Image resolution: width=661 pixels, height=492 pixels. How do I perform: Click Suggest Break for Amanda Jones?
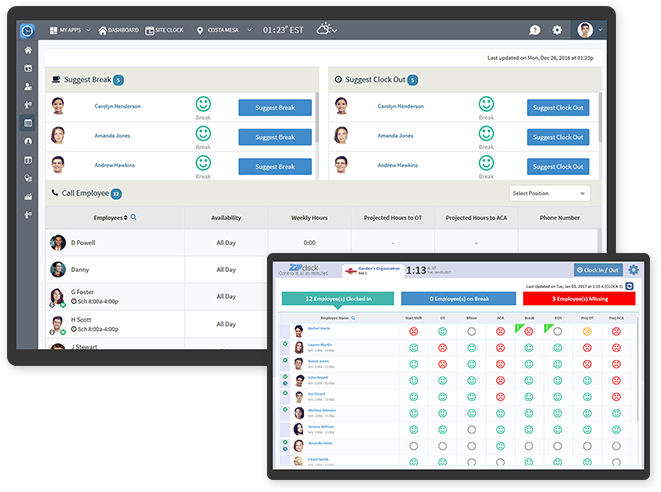point(275,137)
